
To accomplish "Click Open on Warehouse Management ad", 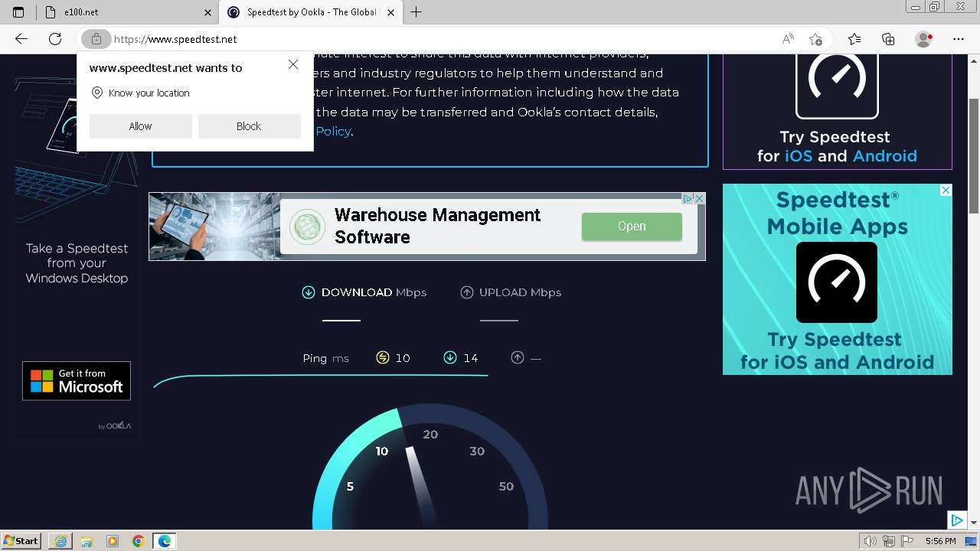I will pos(632,227).
